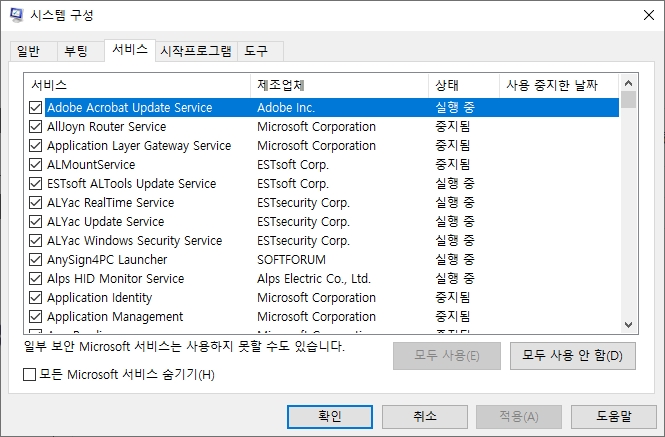This screenshot has height=437, width=665.
Task: Toggle the AllJoyn Router Service checkbox
Action: pos(36,126)
